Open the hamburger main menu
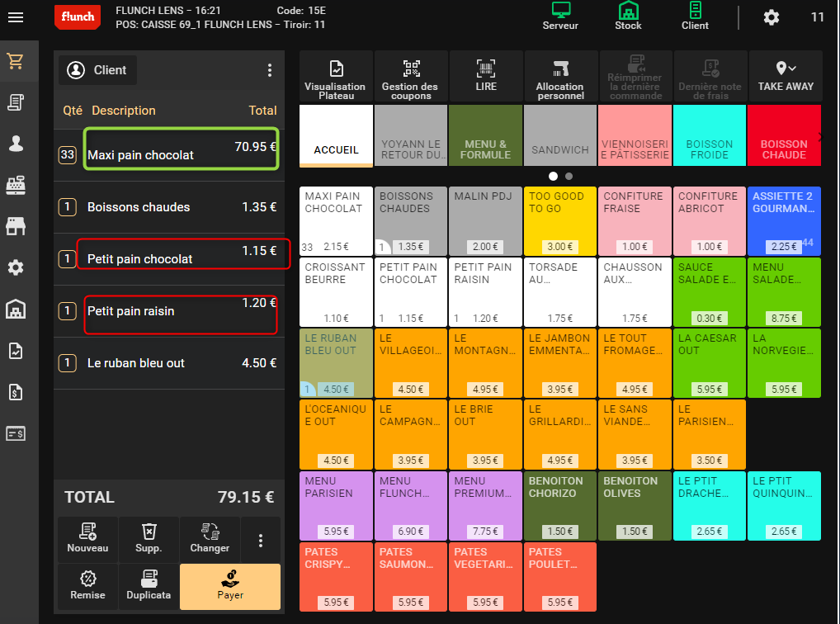Viewport: 840px width, 624px height. point(16,17)
